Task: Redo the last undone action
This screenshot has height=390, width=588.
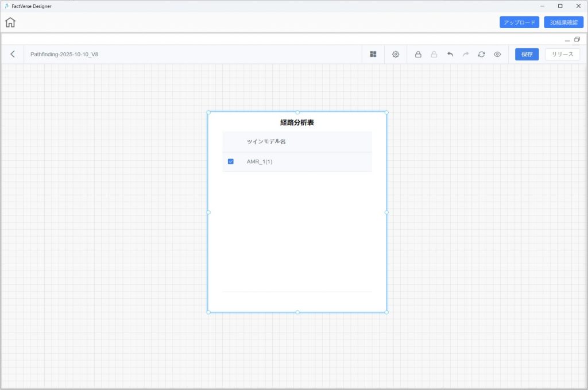Action: click(x=466, y=54)
